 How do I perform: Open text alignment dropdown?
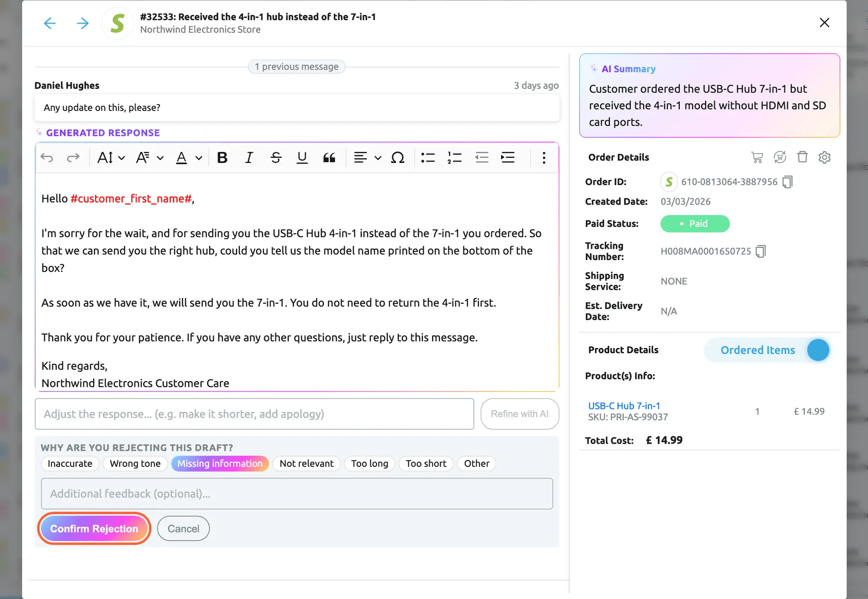[x=367, y=158]
